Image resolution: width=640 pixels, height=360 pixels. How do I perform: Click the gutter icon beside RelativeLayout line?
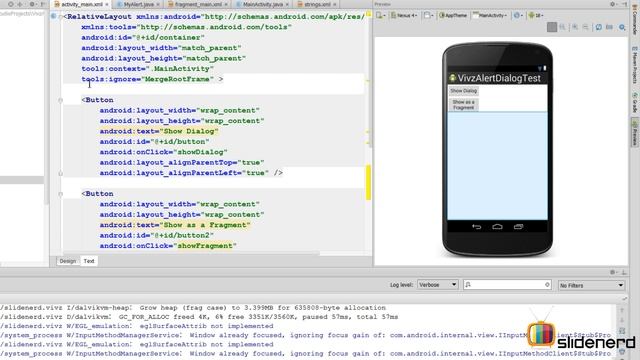[53, 16]
